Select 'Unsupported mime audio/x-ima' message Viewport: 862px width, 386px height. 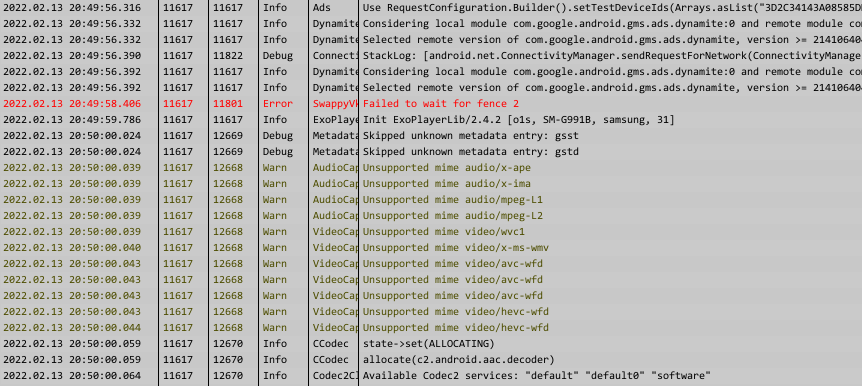tap(447, 184)
